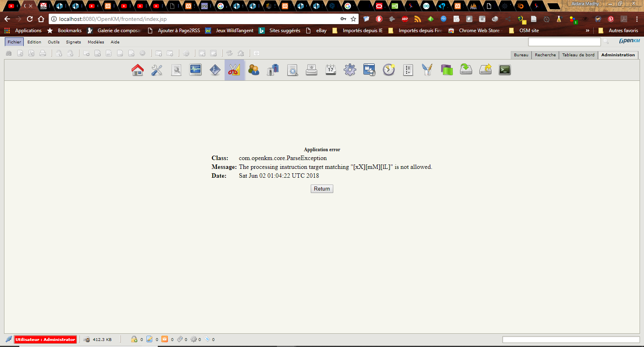The width and height of the screenshot is (644, 347).
Task: Select the scissors and ruler icon
Action: pos(234,70)
